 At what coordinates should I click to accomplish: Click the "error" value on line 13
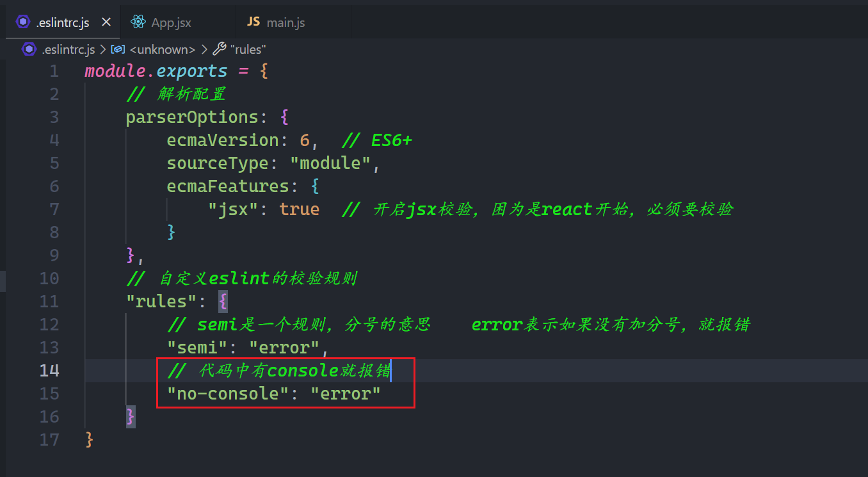click(284, 348)
